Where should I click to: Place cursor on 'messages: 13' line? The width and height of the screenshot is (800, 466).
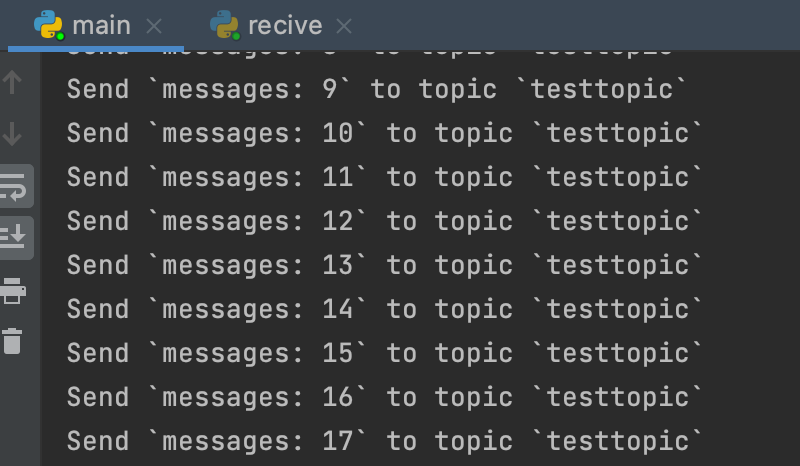[385, 266]
